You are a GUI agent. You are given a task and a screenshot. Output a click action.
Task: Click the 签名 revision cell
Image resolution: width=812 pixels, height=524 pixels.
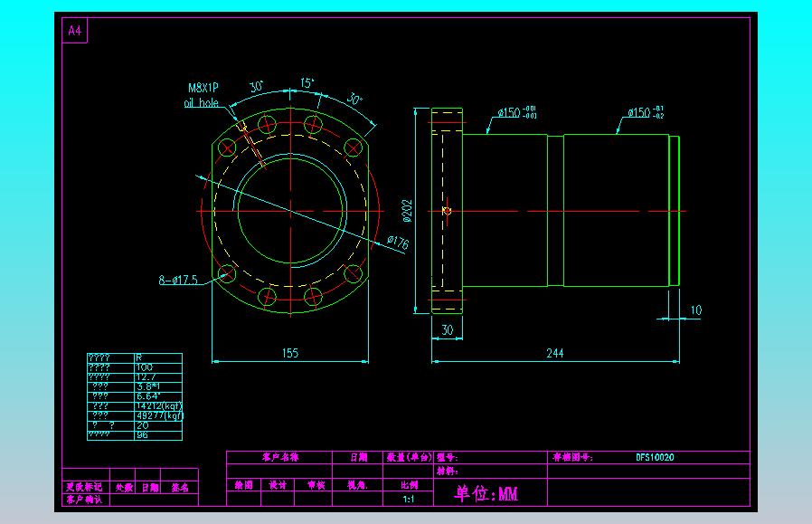(x=180, y=487)
